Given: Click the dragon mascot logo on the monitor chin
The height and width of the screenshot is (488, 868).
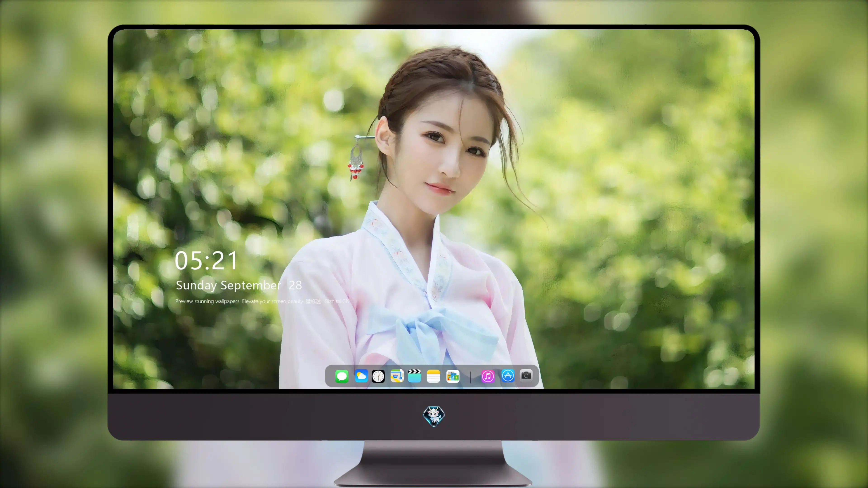Looking at the screenshot, I should point(434,416).
